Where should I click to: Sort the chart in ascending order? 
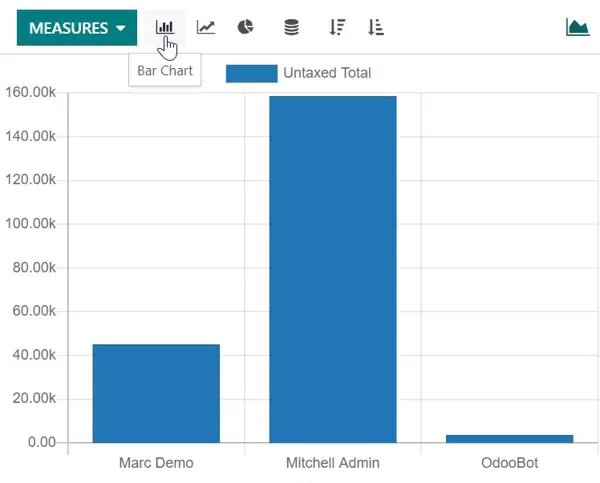(376, 27)
